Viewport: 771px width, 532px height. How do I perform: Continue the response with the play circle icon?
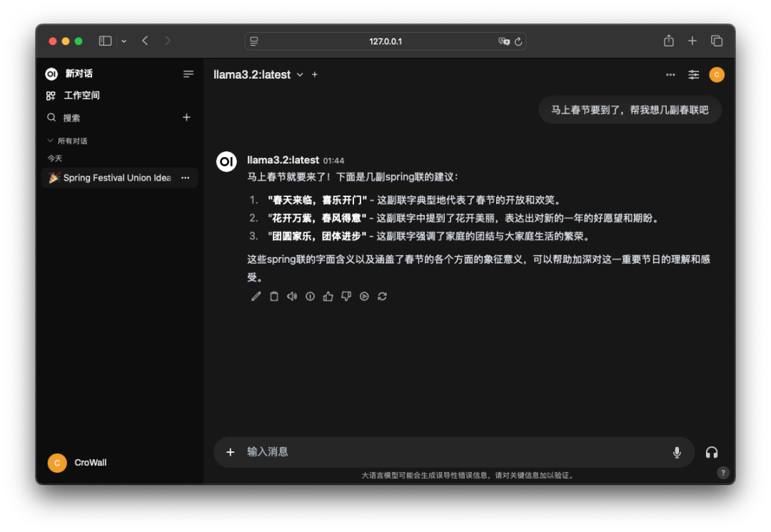[x=364, y=296]
